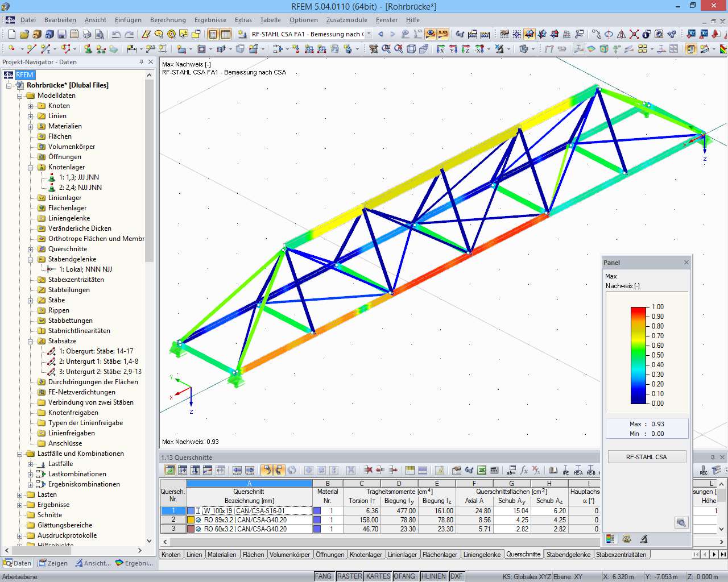Undo the last action
Screen dimensions: 728x582
point(117,34)
